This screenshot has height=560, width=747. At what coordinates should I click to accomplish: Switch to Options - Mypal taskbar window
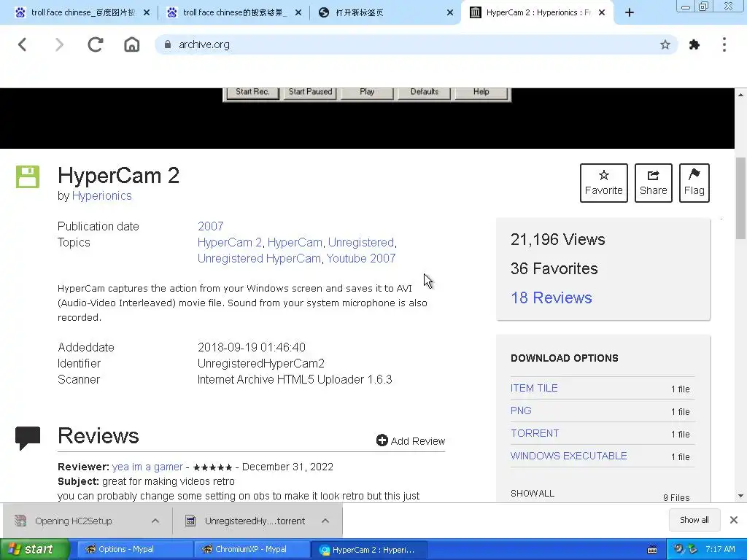(x=134, y=549)
